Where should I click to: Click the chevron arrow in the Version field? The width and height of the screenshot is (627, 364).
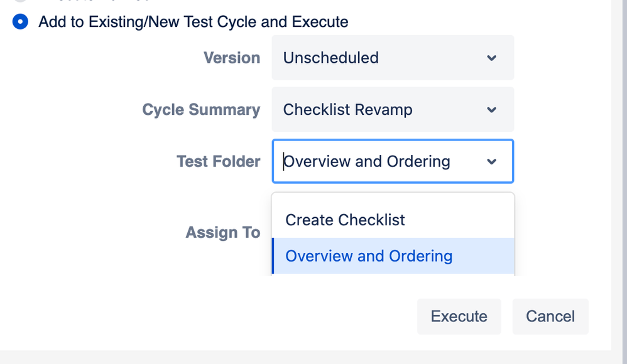492,58
